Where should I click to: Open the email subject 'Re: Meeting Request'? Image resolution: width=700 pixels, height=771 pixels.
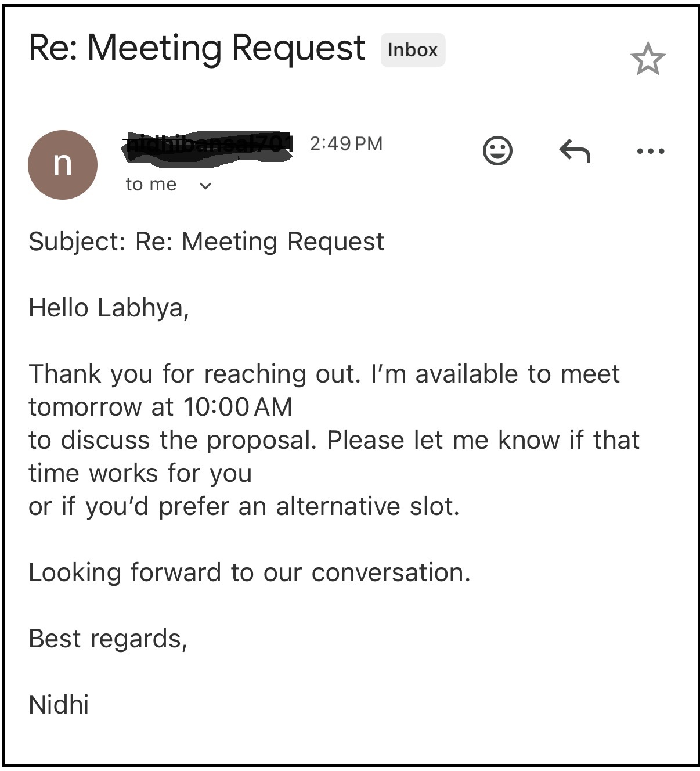pos(196,48)
